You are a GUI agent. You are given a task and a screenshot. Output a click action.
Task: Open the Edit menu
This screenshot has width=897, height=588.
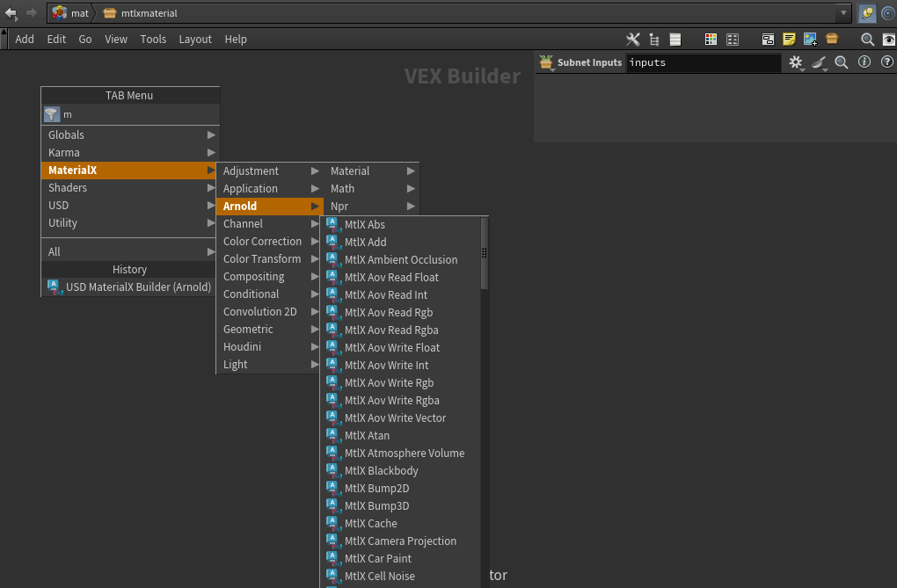(56, 39)
